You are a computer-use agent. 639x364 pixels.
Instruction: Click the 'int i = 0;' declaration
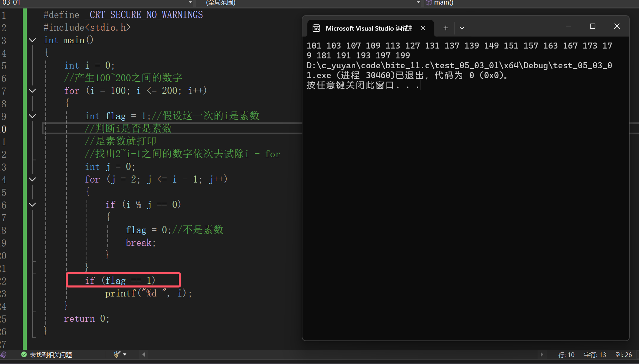tap(89, 65)
